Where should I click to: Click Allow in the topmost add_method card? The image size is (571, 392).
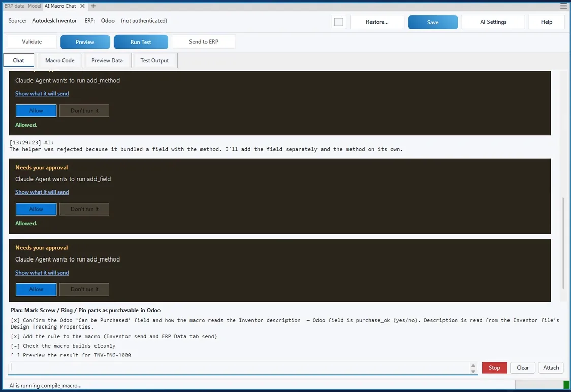coord(36,110)
